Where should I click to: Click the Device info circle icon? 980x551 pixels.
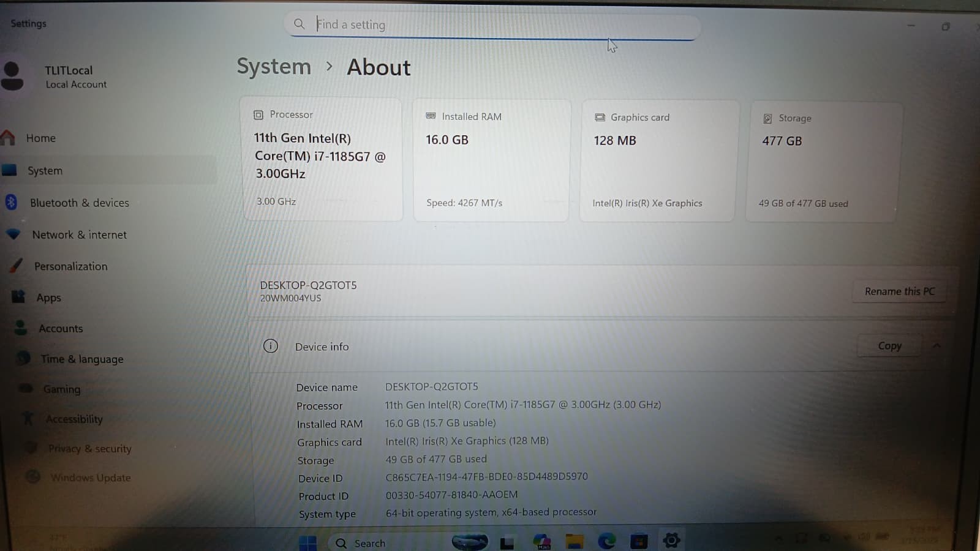pyautogui.click(x=270, y=347)
